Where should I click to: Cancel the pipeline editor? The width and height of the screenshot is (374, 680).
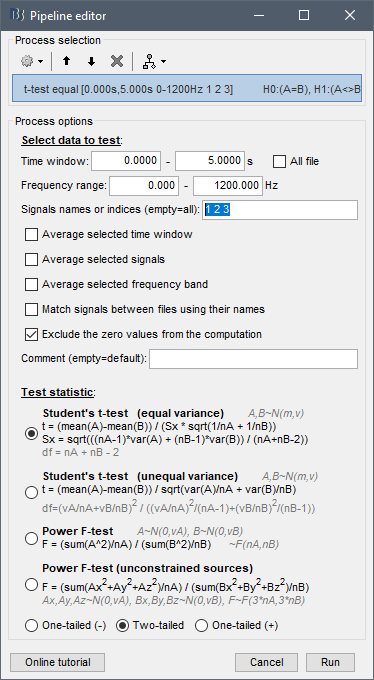[267, 662]
